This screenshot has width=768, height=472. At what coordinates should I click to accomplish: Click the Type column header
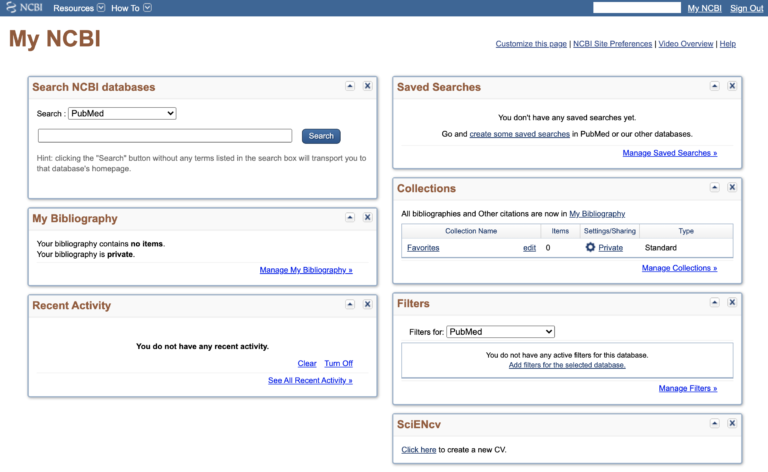coord(686,231)
